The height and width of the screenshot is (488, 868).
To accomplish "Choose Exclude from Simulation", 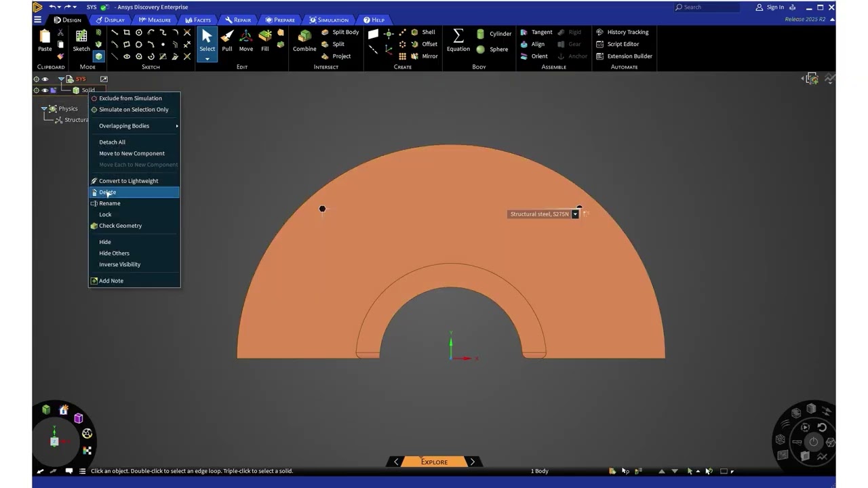I will pyautogui.click(x=134, y=98).
